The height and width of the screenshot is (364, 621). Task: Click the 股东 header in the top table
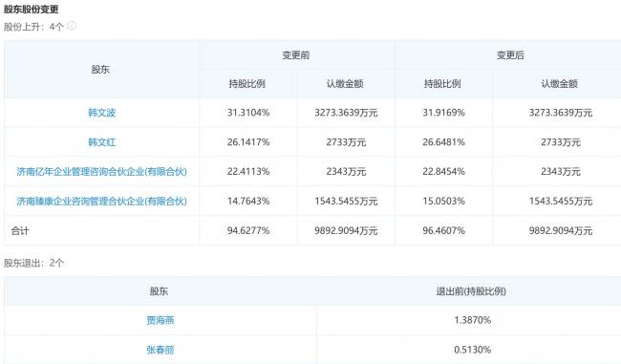(100, 70)
